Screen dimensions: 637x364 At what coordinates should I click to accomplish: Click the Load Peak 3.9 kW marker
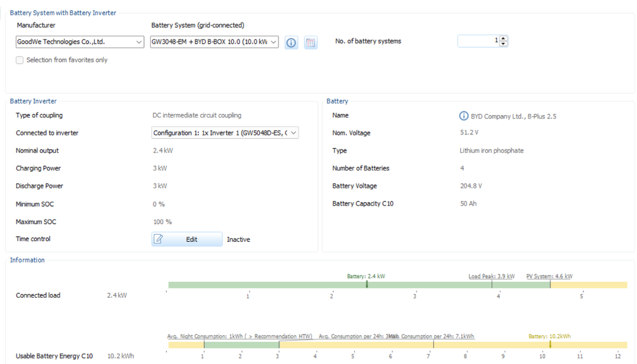pos(492,284)
